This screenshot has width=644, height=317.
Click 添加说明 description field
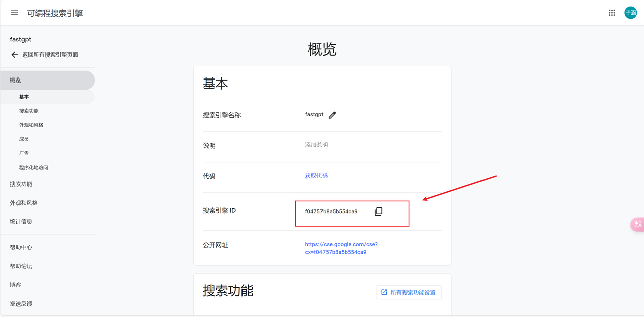pos(316,145)
